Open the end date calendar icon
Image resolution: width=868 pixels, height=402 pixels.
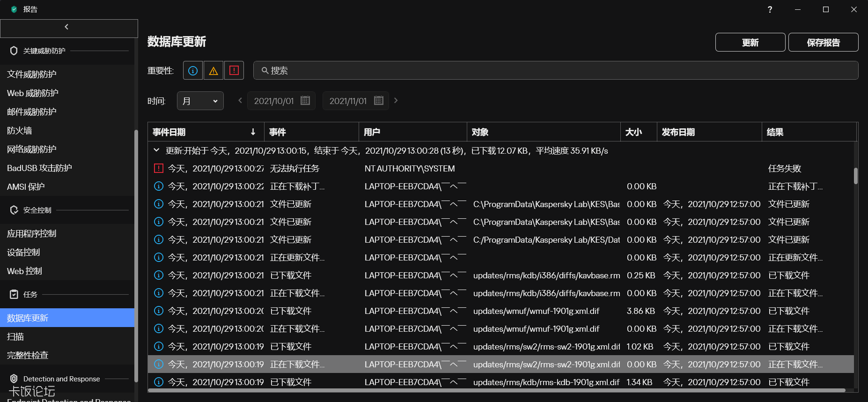click(379, 101)
